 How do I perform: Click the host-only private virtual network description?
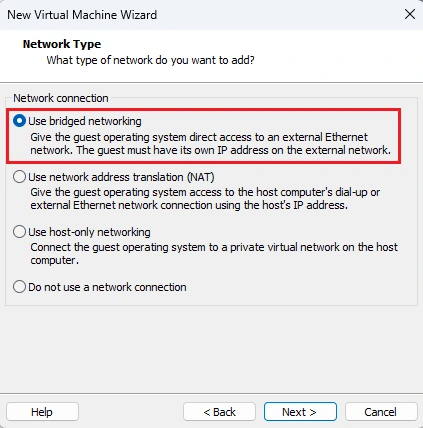214,254
